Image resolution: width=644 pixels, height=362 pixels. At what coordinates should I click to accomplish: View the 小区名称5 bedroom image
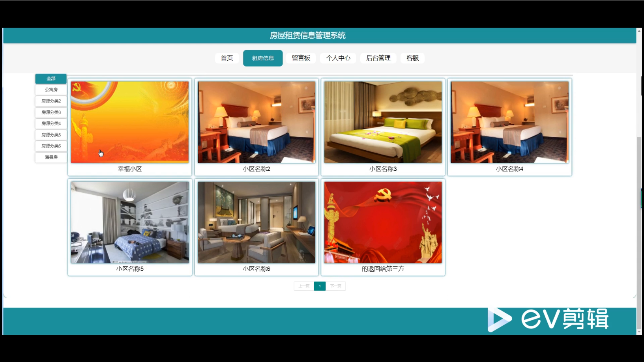point(130,222)
